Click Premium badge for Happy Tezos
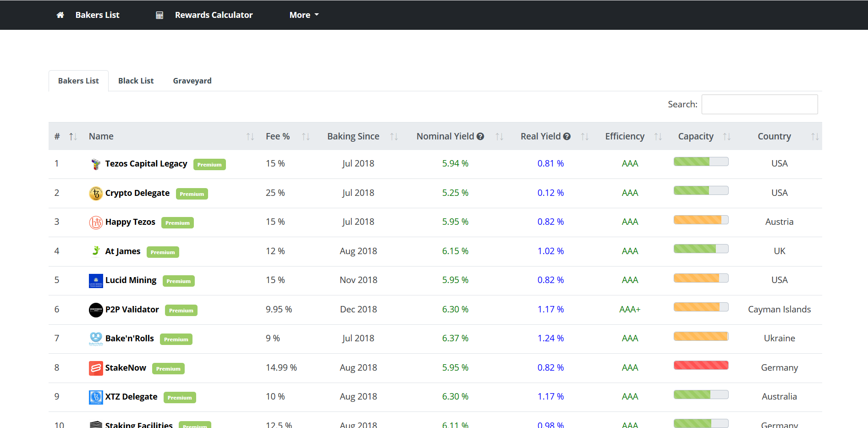The width and height of the screenshot is (868, 428). [x=177, y=223]
